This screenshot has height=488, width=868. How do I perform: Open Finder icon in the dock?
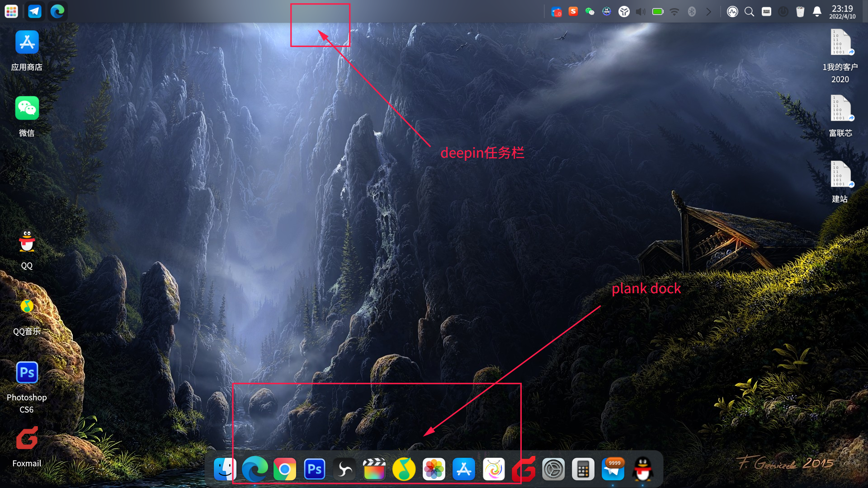click(225, 469)
